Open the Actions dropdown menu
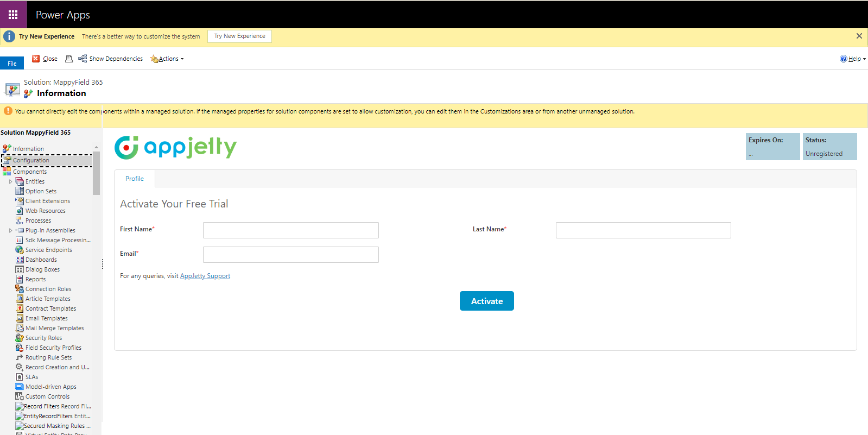868x435 pixels. click(x=167, y=59)
